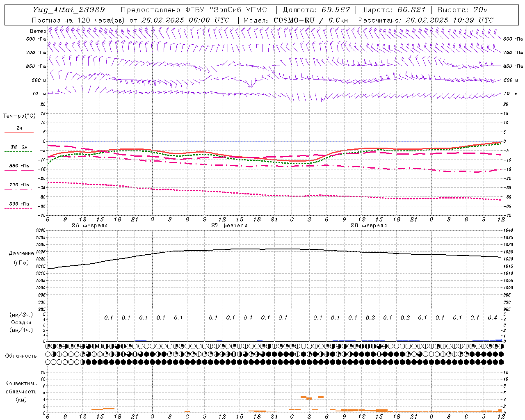Image resolution: width=525 pixels, height=420 pixels.
Task: Click the (мм/1ч.) precipitation unit label
Action: [21, 330]
